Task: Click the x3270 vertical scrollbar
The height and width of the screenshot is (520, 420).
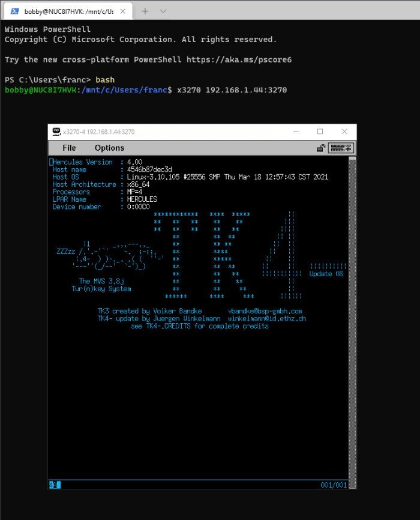Action: point(352,322)
